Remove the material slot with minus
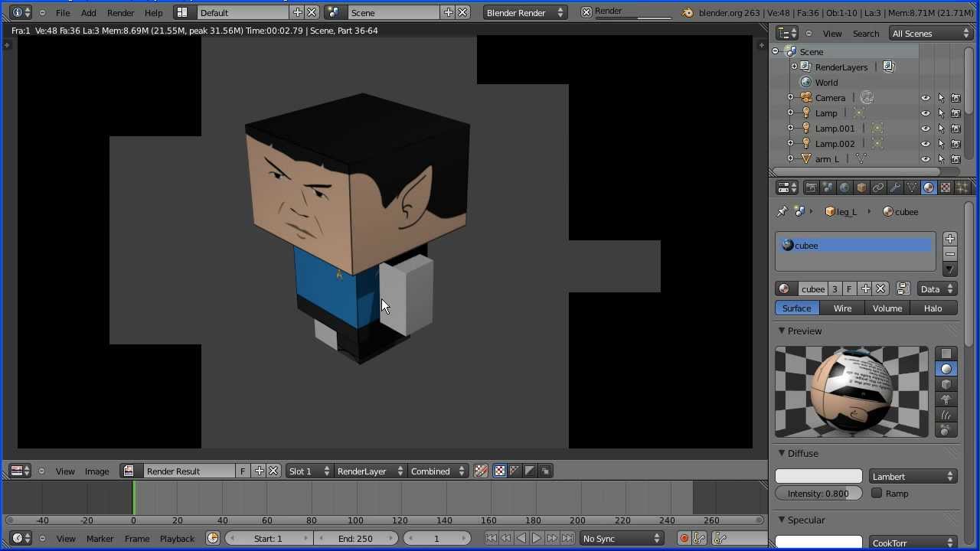Viewport: 980px width, 551px height. tap(950, 254)
